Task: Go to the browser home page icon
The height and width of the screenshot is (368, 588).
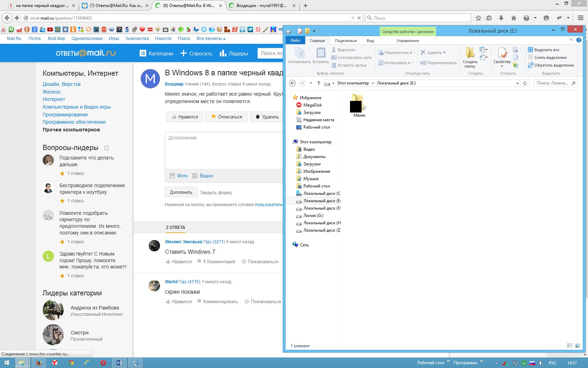Action: 514,18
